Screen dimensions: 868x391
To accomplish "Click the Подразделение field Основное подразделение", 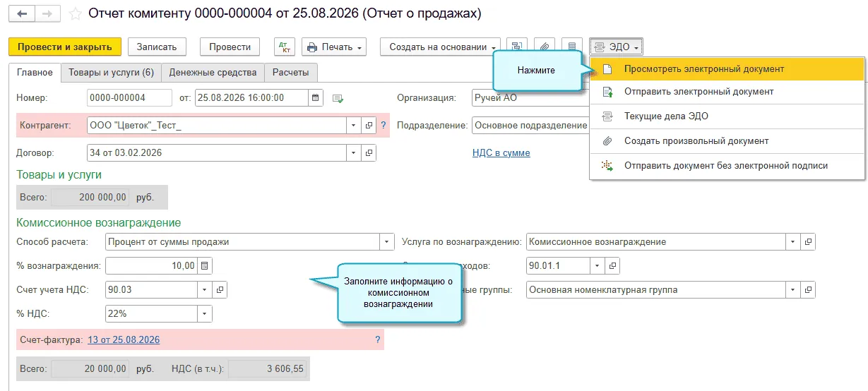I will click(x=530, y=126).
